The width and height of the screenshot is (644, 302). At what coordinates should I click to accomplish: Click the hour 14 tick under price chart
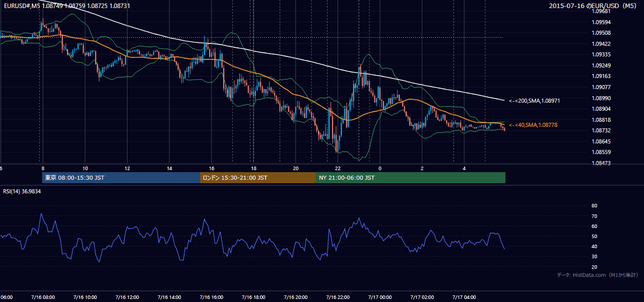point(169,168)
